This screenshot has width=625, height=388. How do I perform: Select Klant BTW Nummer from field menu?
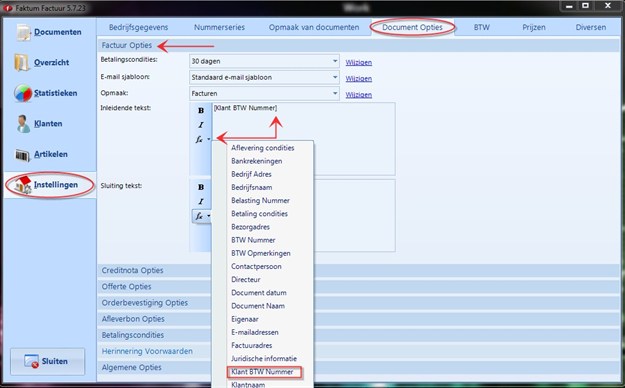point(262,372)
